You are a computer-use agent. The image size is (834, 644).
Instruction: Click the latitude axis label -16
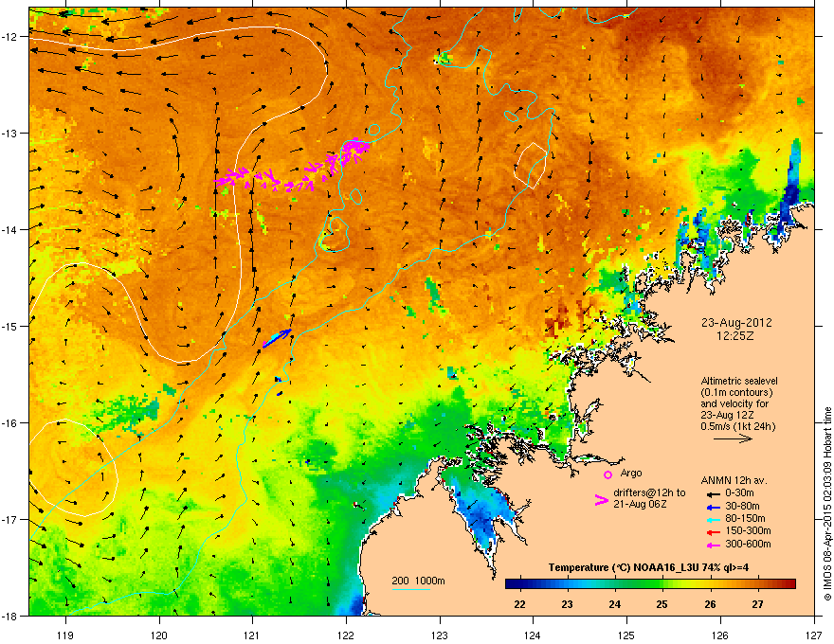(9, 423)
